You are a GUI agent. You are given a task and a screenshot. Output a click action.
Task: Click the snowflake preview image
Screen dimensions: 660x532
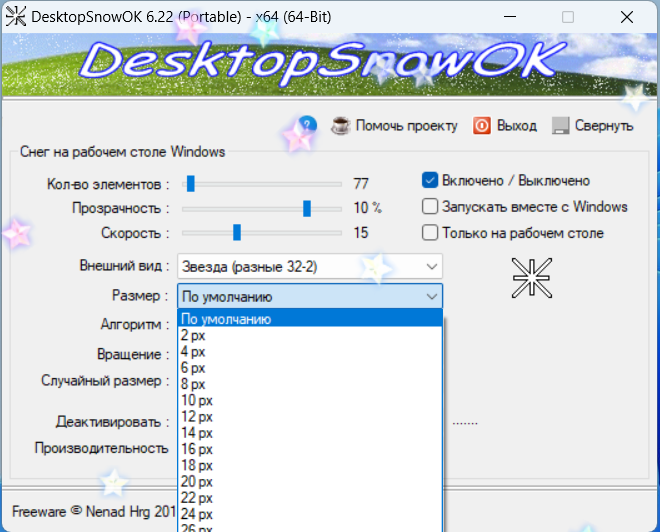pyautogui.click(x=532, y=278)
